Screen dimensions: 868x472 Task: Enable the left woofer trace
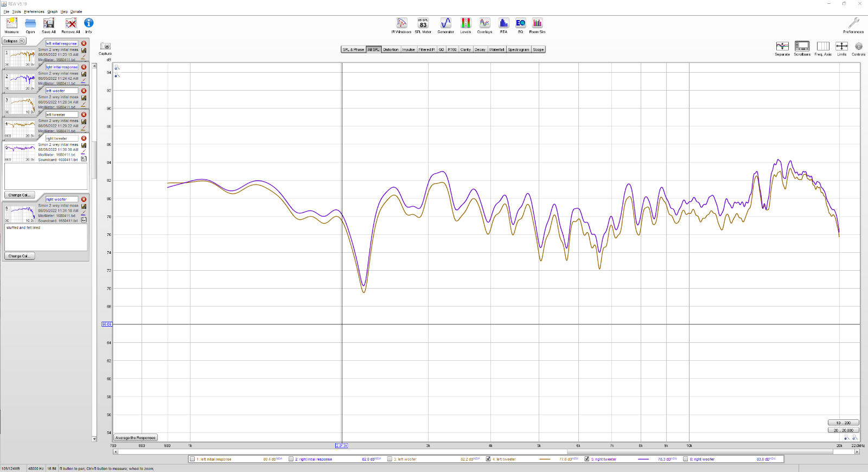390,459
